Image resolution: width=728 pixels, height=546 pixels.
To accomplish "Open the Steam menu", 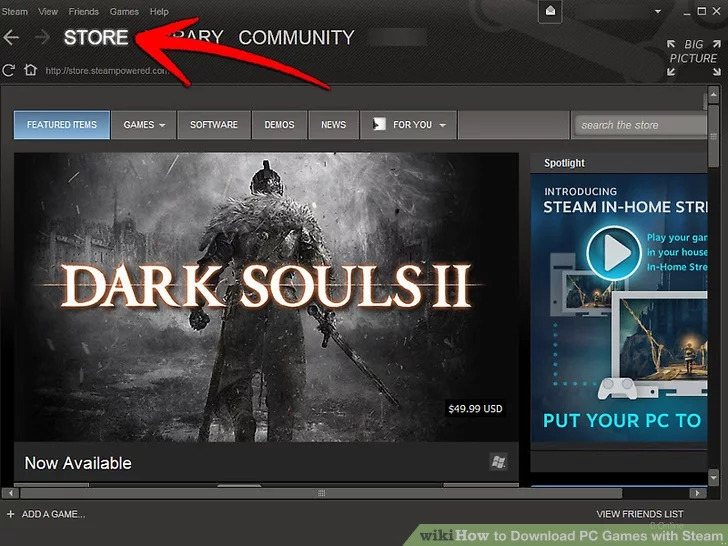I will (14, 12).
